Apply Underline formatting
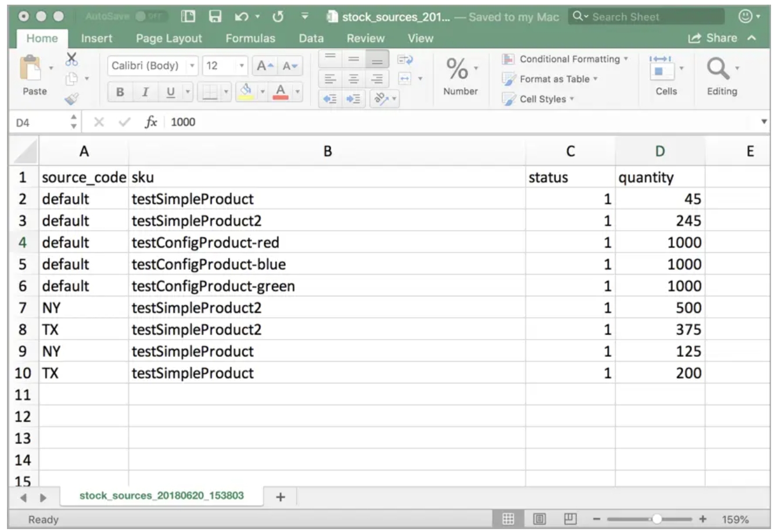 point(170,92)
